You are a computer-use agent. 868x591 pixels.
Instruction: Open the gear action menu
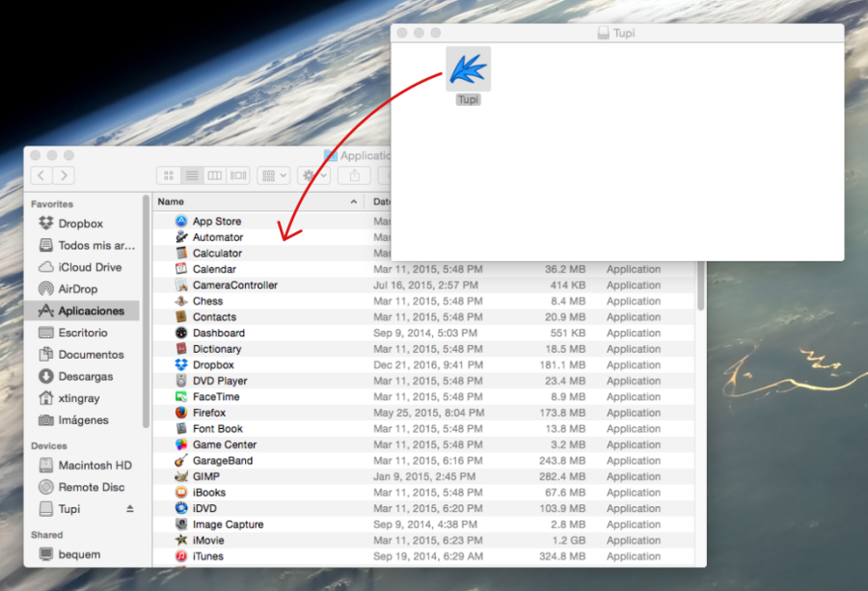coord(309,175)
